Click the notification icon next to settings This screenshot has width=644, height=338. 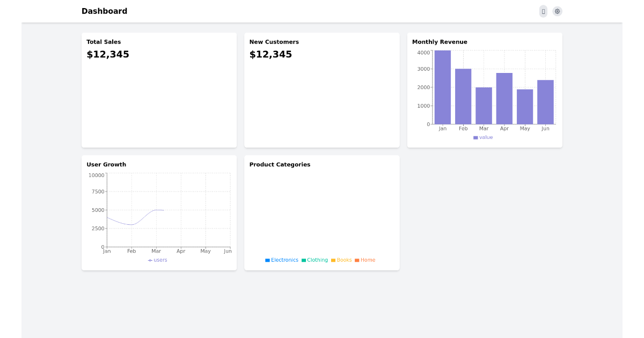pos(543,11)
